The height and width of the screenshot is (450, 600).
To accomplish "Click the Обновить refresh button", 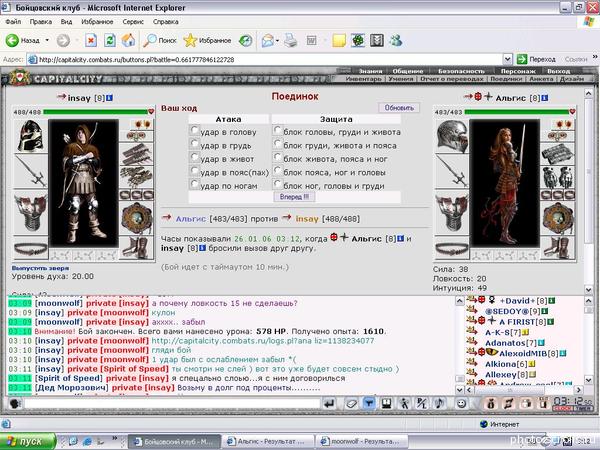I will coord(399,108).
